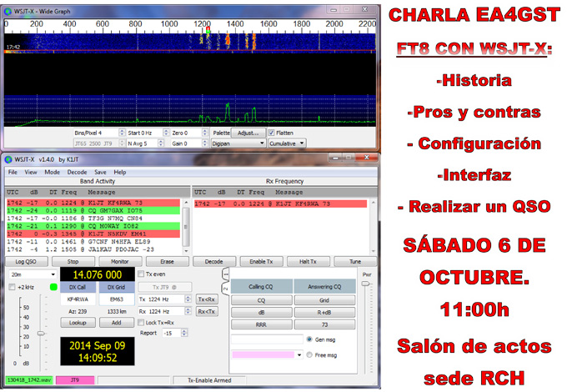Select the K1JT N5KDV EM41 decode row

pyautogui.click(x=93, y=234)
